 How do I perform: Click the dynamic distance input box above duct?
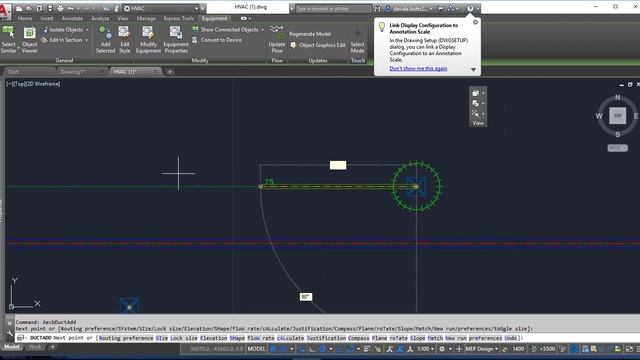[338, 165]
